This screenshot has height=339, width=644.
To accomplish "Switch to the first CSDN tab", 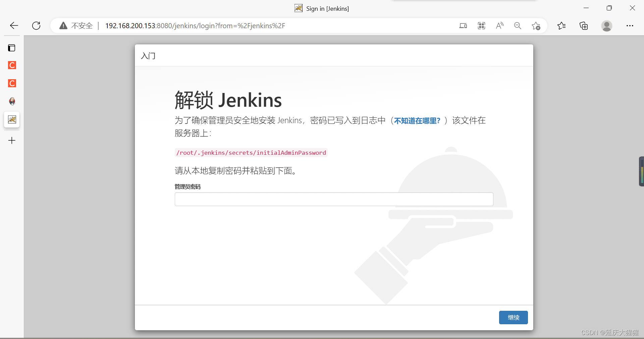I will coord(12,65).
